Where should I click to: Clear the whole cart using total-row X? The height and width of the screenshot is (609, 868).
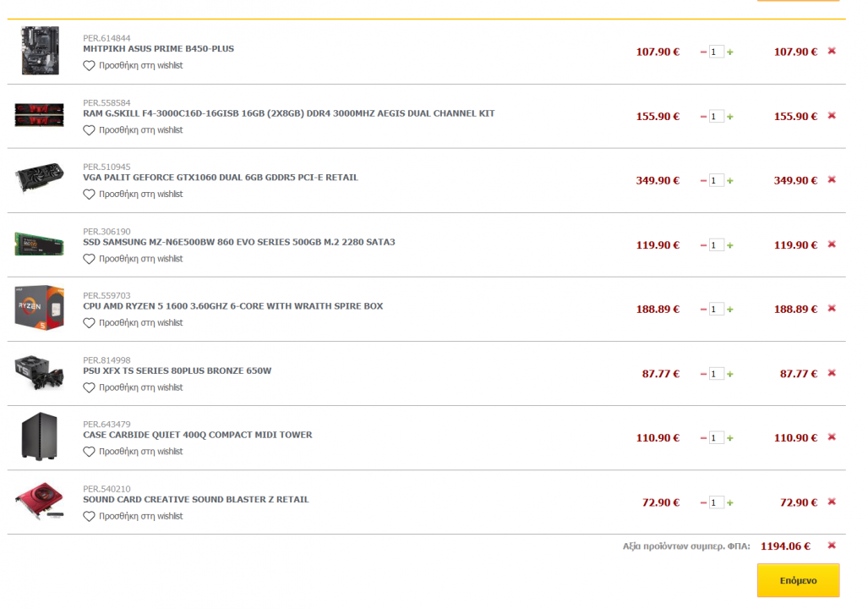pyautogui.click(x=832, y=546)
